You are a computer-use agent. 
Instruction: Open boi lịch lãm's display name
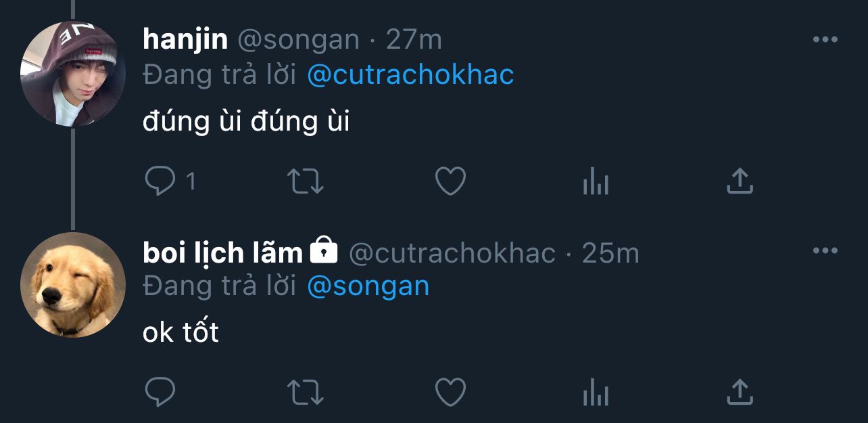(222, 253)
